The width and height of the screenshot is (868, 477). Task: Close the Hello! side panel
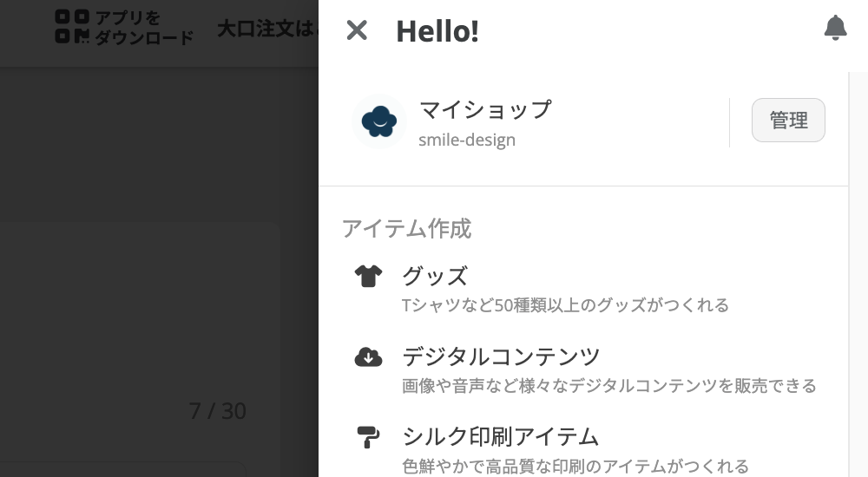click(357, 30)
